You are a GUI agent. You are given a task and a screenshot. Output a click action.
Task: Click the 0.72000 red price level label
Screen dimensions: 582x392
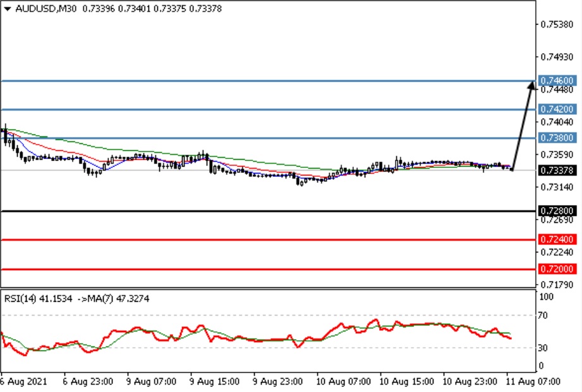(557, 269)
